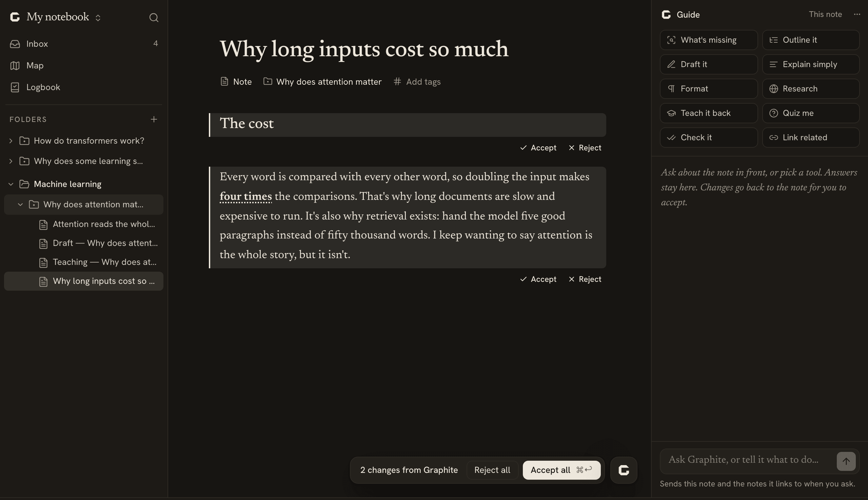This screenshot has height=500, width=868.
Task: Run the Teach it back tool
Action: 709,113
